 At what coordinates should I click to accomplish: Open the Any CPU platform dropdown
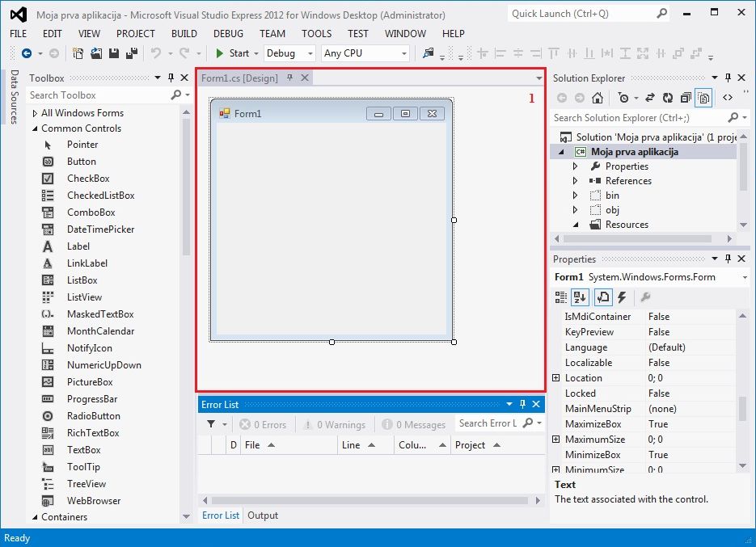tap(365, 53)
